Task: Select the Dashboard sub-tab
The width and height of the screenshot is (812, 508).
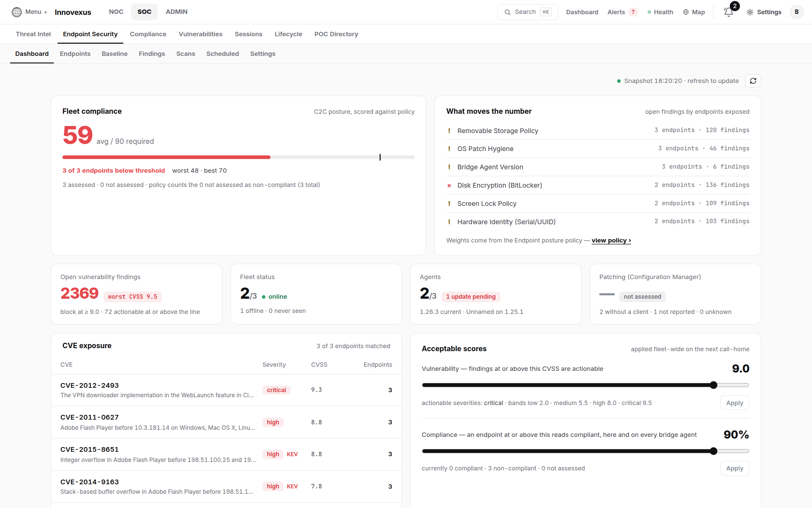Action: (32, 54)
